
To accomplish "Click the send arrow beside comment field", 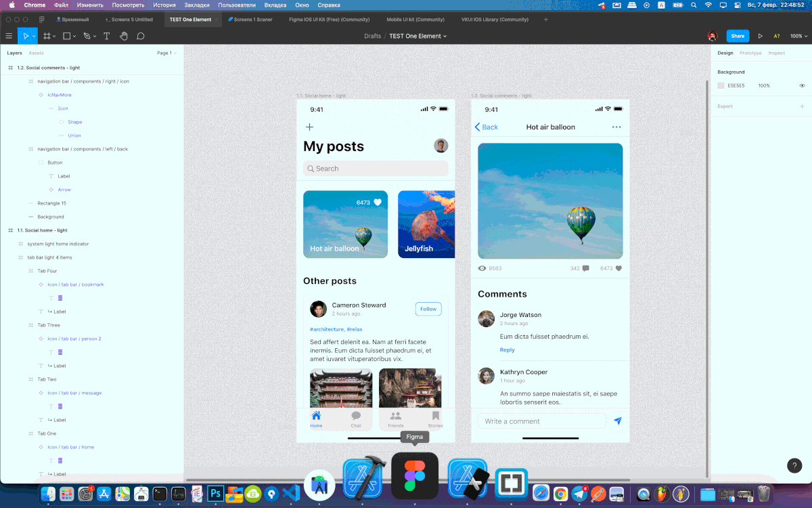I will point(618,421).
